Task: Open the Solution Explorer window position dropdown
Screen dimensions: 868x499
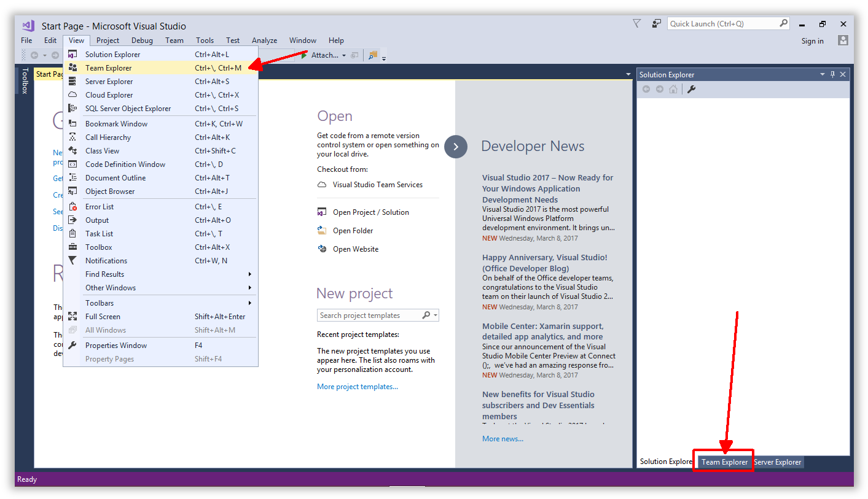Action: tap(823, 74)
